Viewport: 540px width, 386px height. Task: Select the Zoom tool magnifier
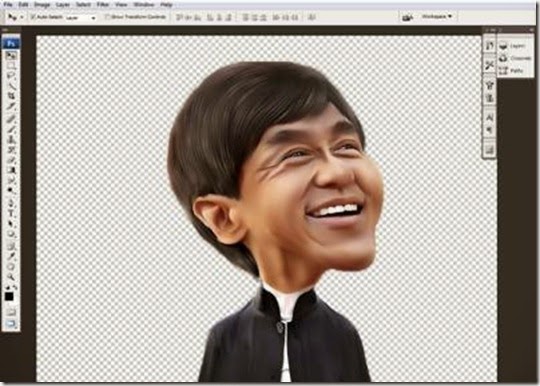tap(11, 277)
